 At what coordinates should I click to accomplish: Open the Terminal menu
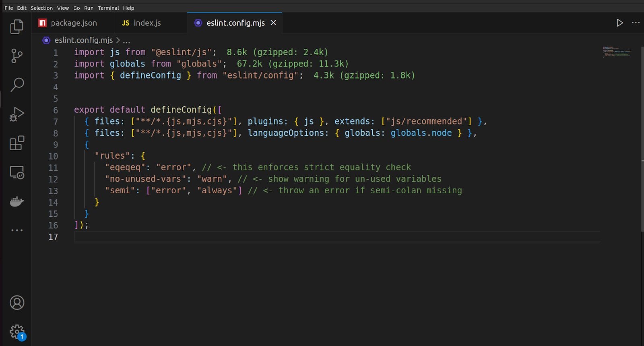coord(108,8)
